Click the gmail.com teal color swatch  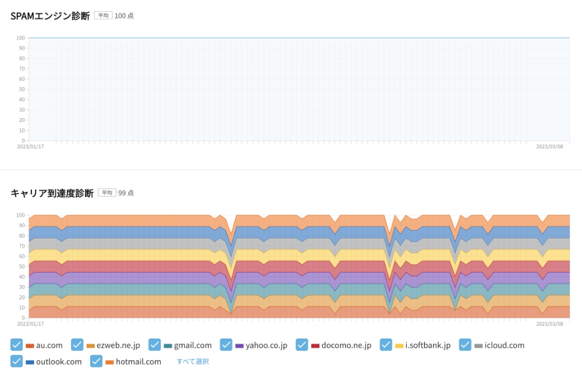(168, 345)
